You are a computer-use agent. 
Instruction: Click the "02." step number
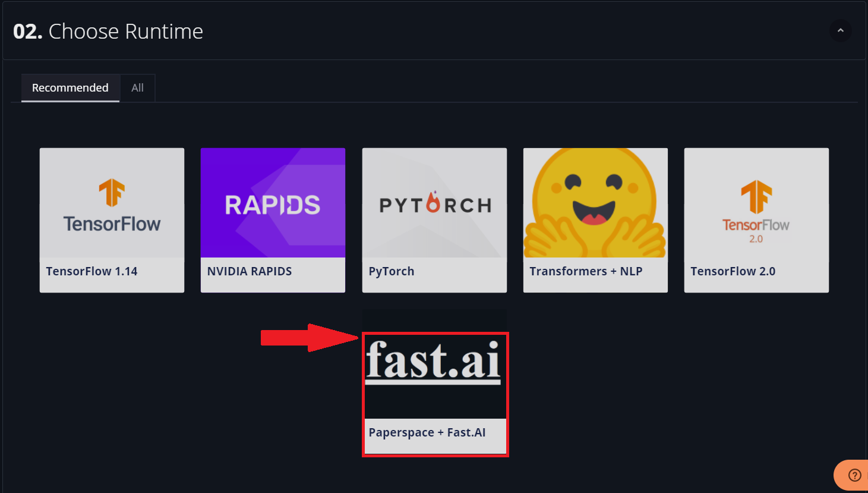27,32
